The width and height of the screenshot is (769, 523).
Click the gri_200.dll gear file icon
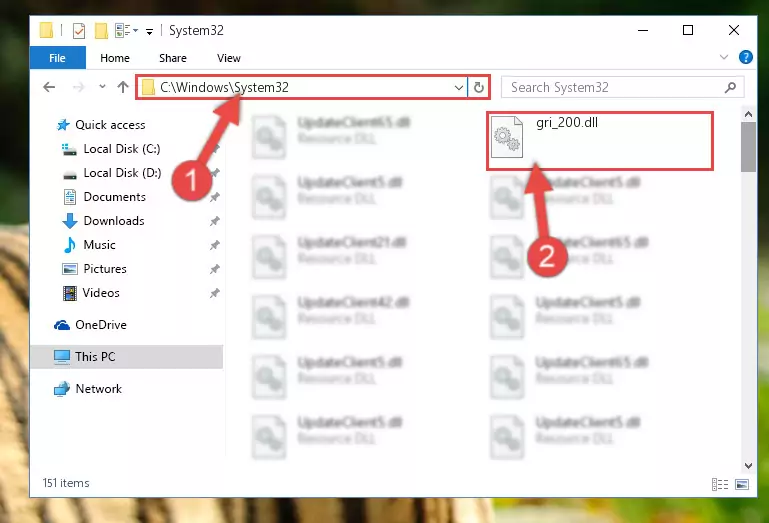tap(507, 136)
